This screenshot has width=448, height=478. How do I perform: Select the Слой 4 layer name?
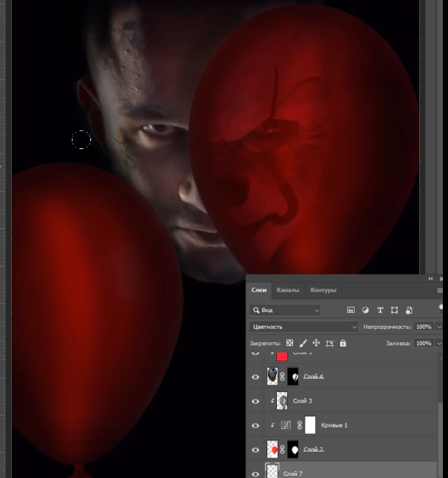click(314, 377)
